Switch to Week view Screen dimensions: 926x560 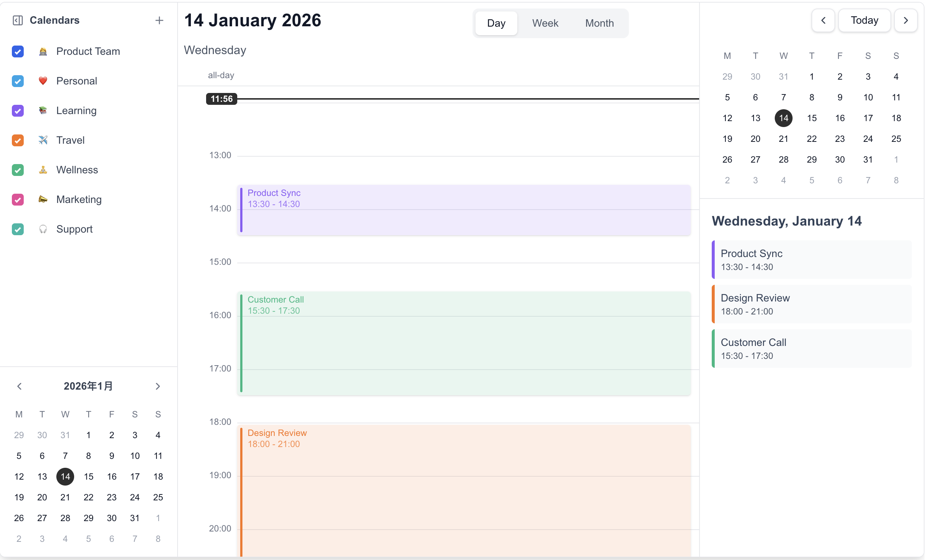click(x=545, y=23)
